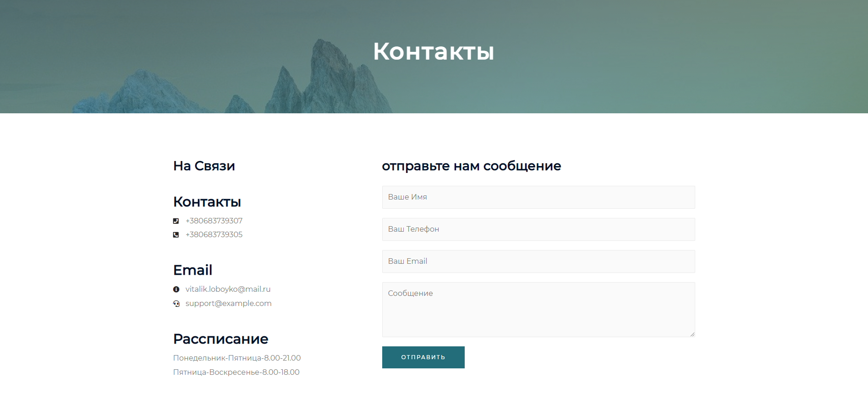Click the На Связи heading
Image resolution: width=868 pixels, height=417 pixels.
[x=204, y=166]
